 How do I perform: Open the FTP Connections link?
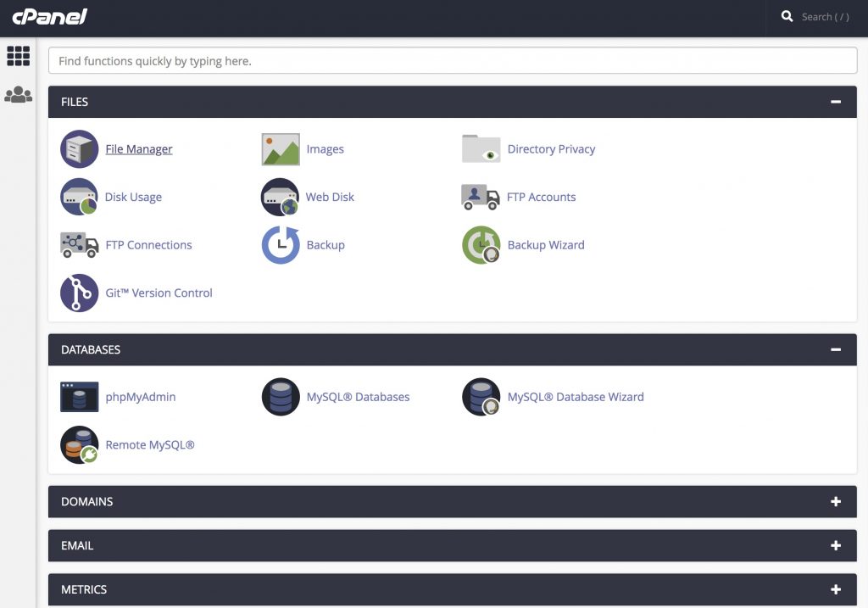click(148, 245)
